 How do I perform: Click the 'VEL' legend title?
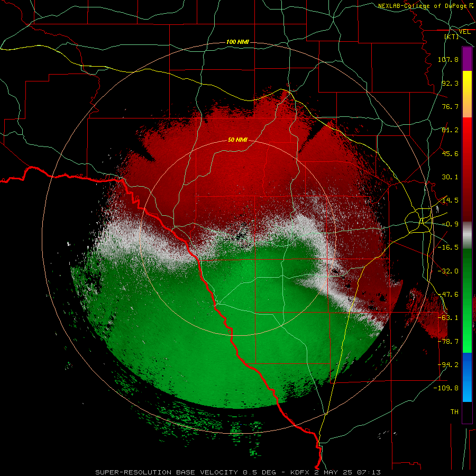(x=465, y=32)
